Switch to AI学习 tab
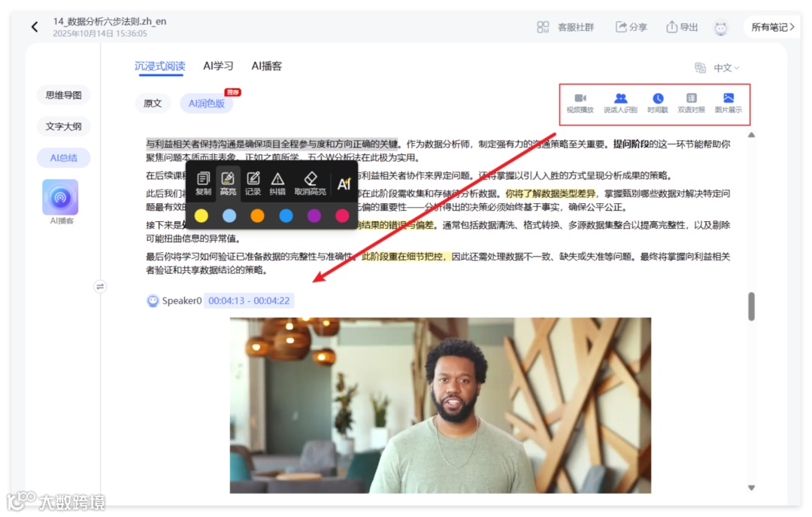The height and width of the screenshot is (517, 812). 218,66
